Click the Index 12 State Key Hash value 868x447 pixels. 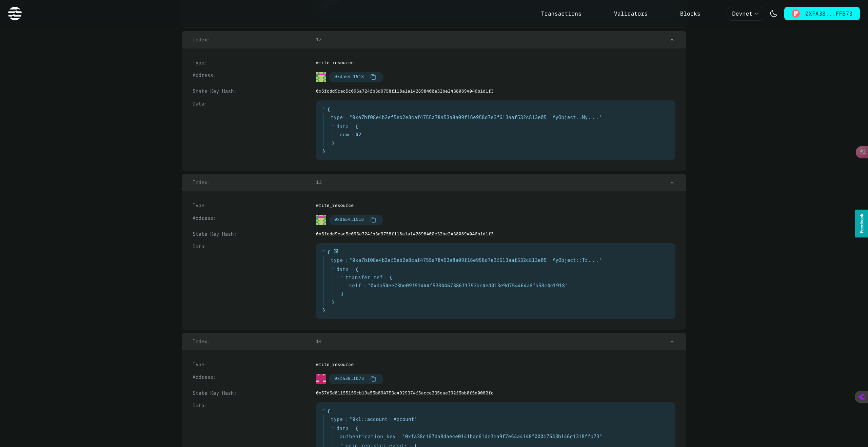405,91
